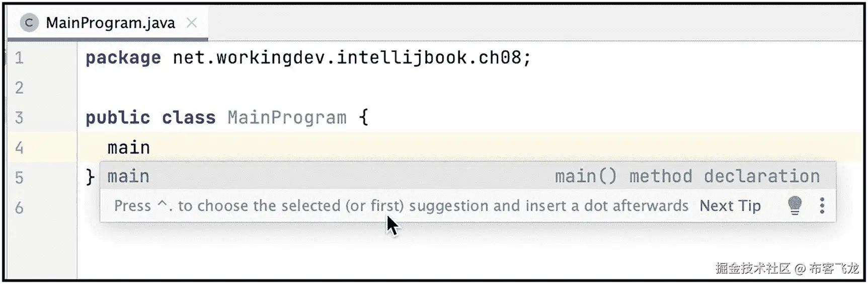Screen dimensions: 868x284
Task: Choose the main suggestion in completion list
Action: click(467, 176)
